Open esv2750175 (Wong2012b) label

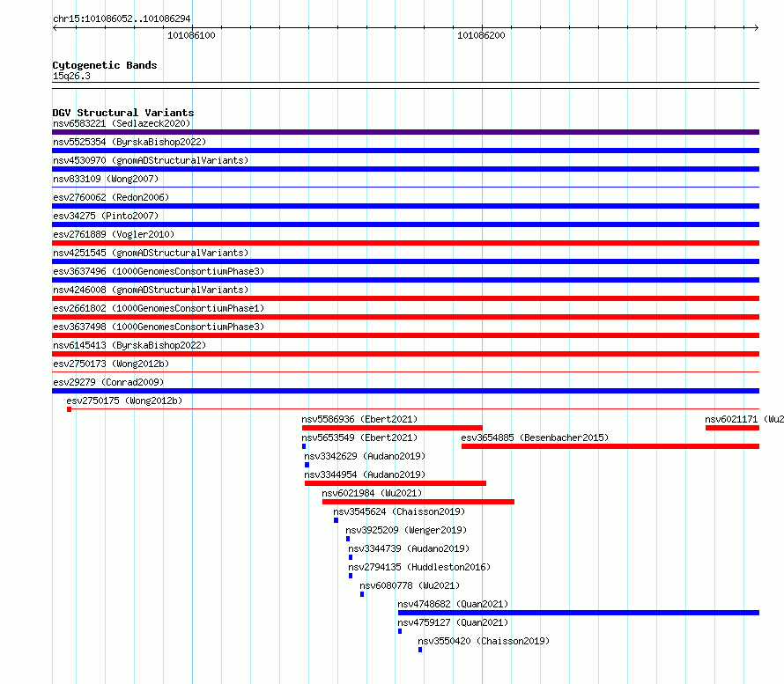(124, 401)
